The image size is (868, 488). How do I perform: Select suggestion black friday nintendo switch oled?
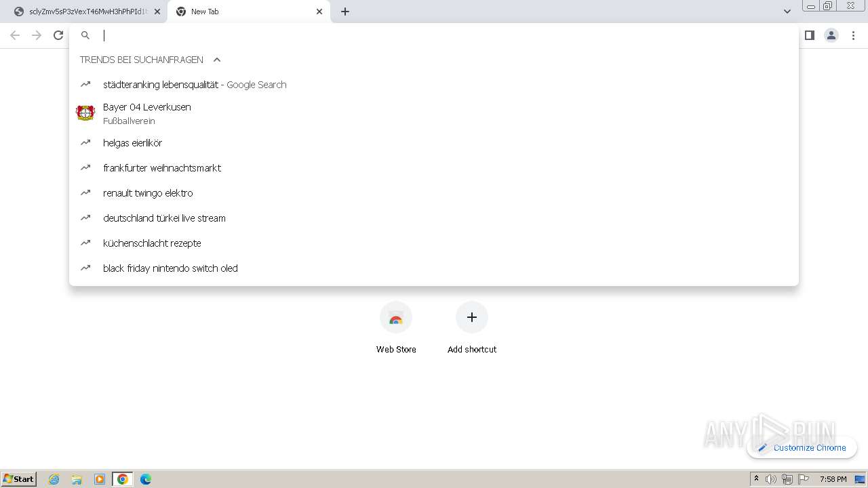(434, 268)
